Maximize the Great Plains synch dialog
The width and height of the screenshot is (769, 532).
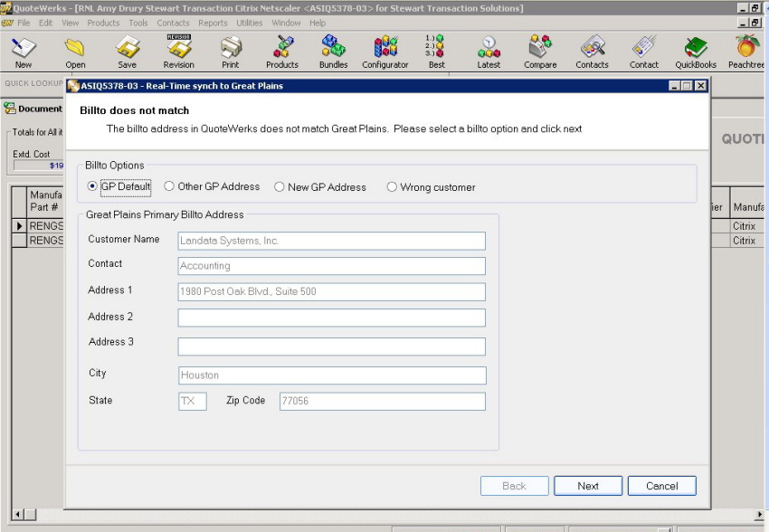(x=687, y=86)
